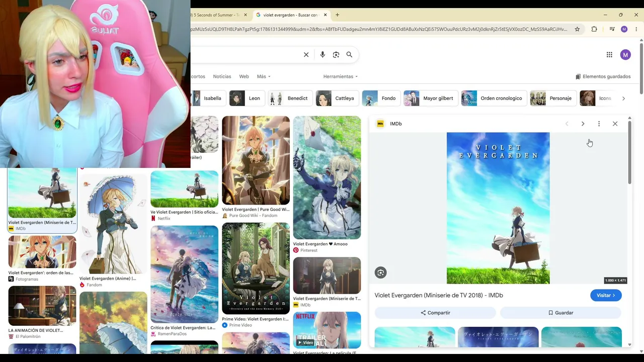Open the IMDb title link below preview image
Image resolution: width=644 pixels, height=362 pixels.
pyautogui.click(x=439, y=295)
